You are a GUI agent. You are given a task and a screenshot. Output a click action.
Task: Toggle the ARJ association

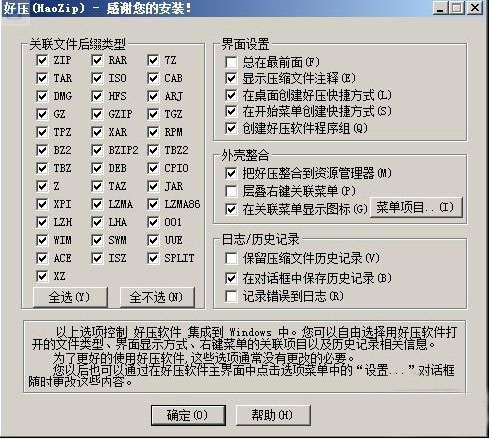pyautogui.click(x=153, y=96)
